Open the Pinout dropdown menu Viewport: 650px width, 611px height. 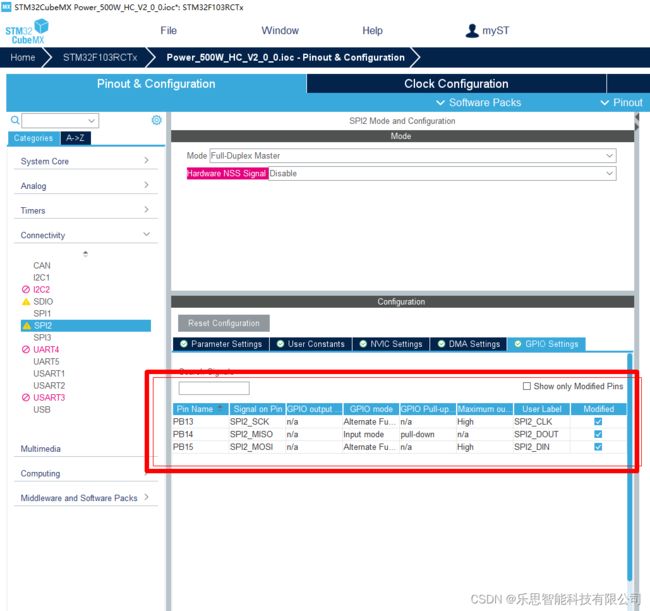click(621, 102)
